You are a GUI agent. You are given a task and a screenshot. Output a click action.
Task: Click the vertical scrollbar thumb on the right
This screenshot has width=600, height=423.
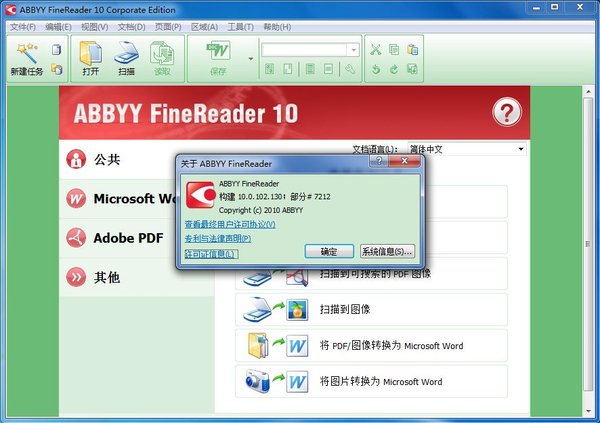point(588,244)
